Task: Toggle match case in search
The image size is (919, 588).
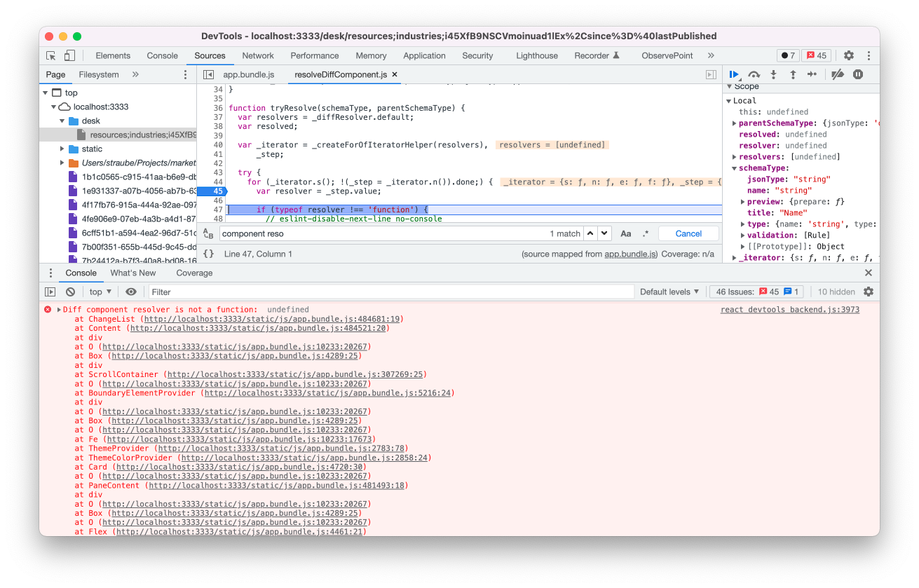Action: tap(626, 233)
